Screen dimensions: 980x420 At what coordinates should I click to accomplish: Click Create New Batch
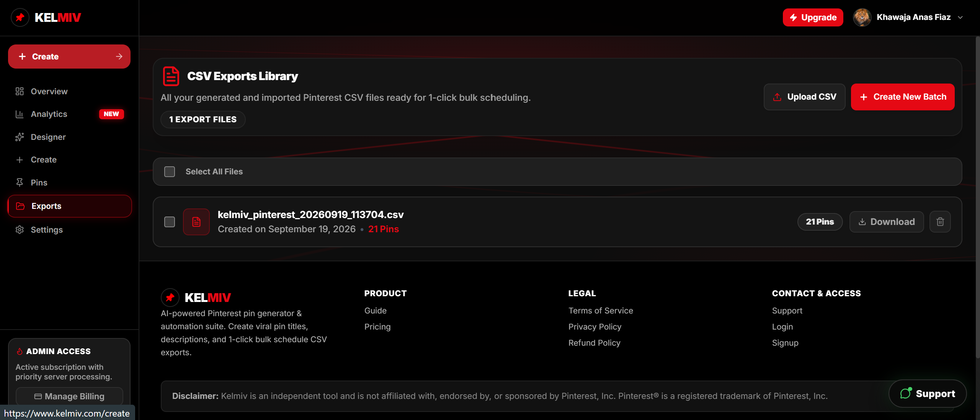point(903,97)
